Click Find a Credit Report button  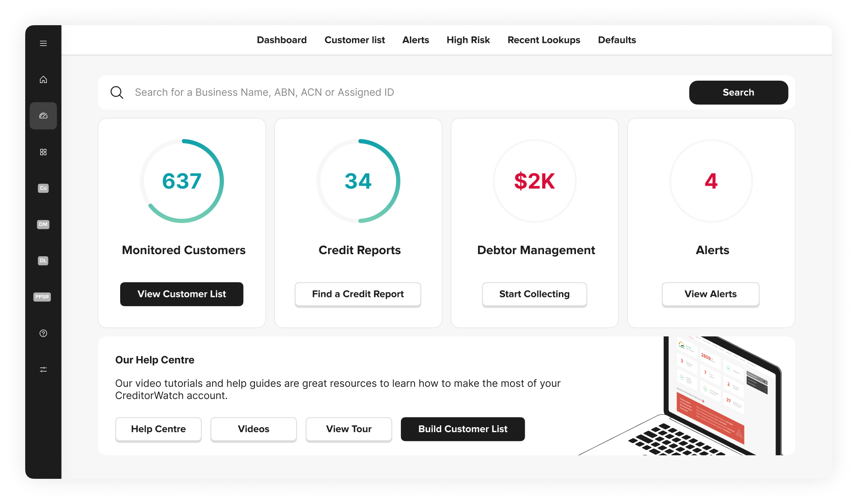point(358,294)
